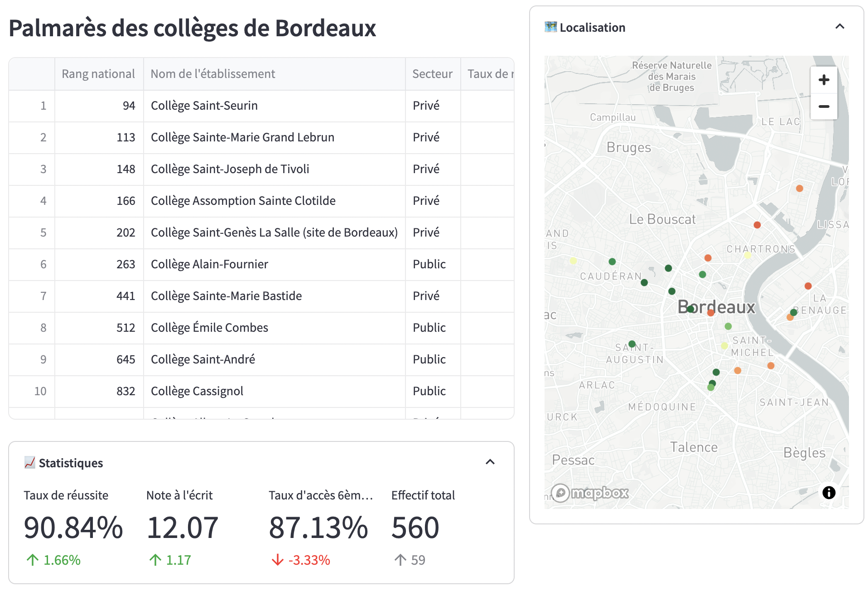Screen dimensions: 868x591
Task: Click the Pessac label on map
Action: (573, 460)
